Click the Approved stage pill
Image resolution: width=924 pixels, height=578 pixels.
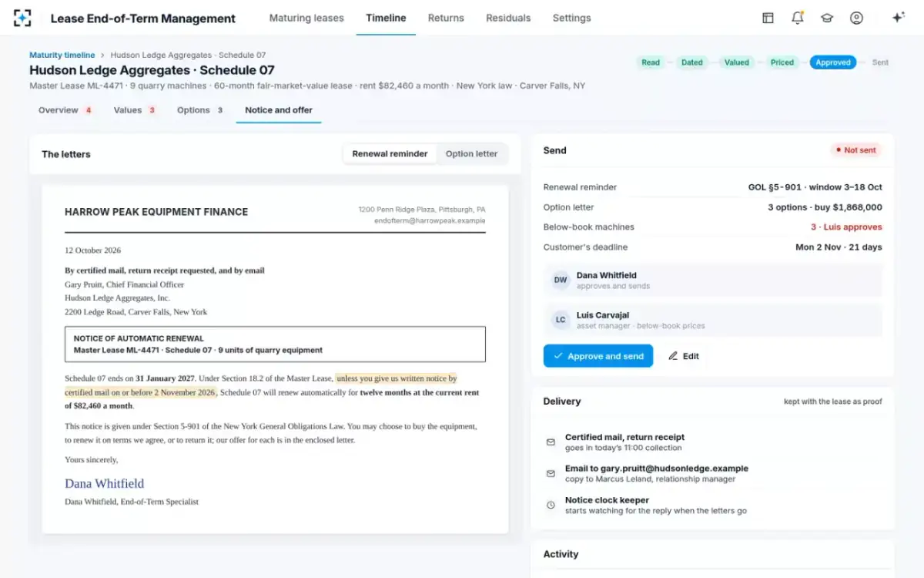point(833,62)
